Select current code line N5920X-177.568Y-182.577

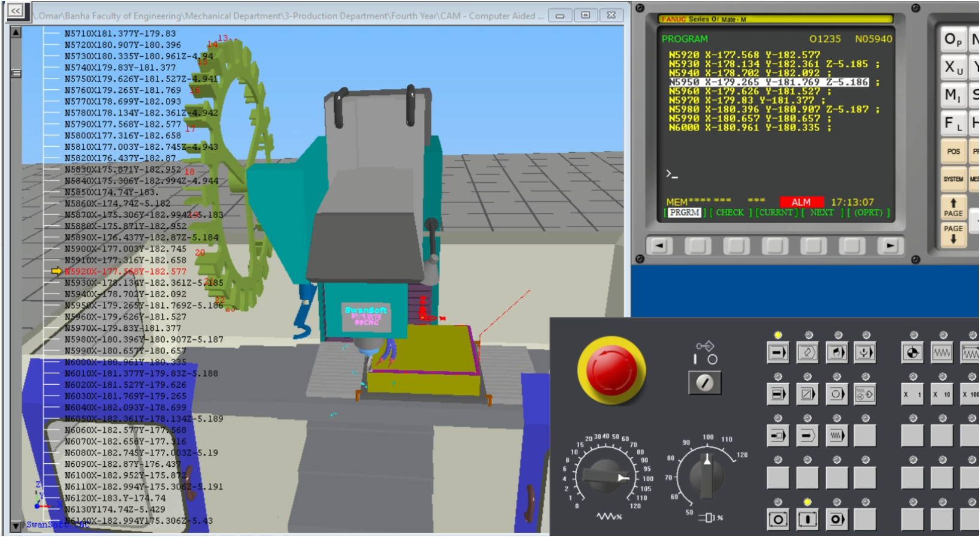pos(125,271)
